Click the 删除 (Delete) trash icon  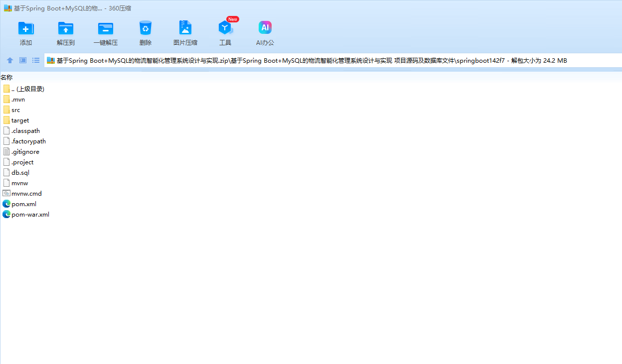146,28
